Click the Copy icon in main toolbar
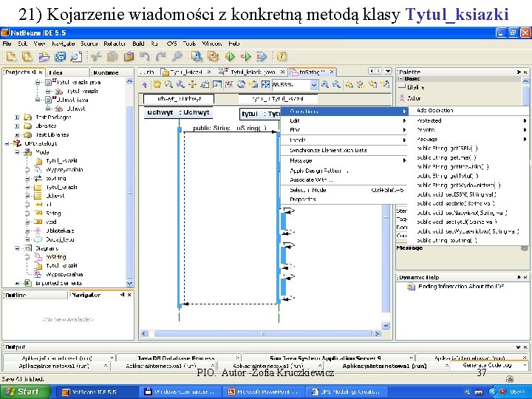 click(x=112, y=57)
